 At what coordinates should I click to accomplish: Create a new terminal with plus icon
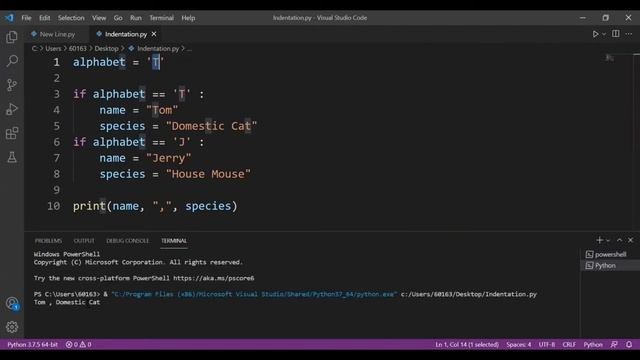pos(599,240)
